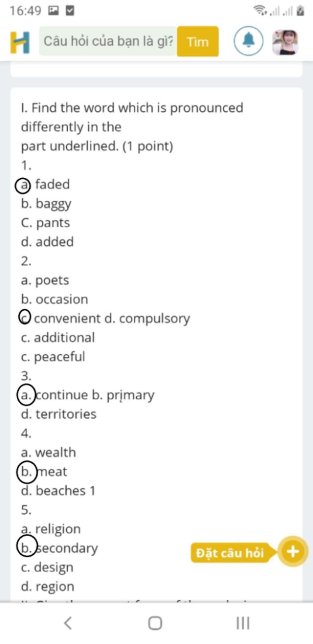Tap the wifi signal icon in status bar
313x644 pixels.
[x=260, y=11]
